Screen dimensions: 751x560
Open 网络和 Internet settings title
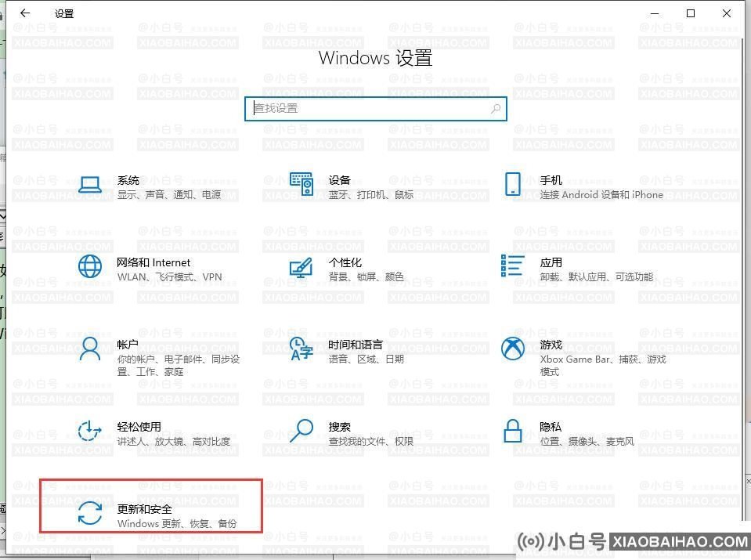pos(153,262)
